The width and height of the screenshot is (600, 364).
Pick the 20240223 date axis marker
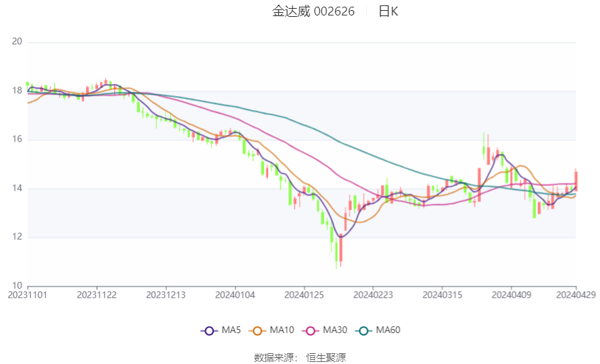(x=373, y=295)
